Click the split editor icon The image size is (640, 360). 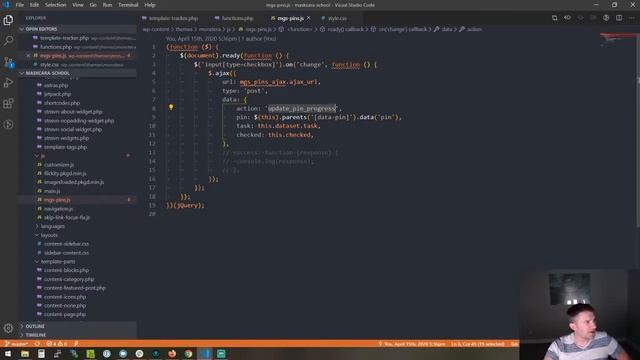click(619, 18)
